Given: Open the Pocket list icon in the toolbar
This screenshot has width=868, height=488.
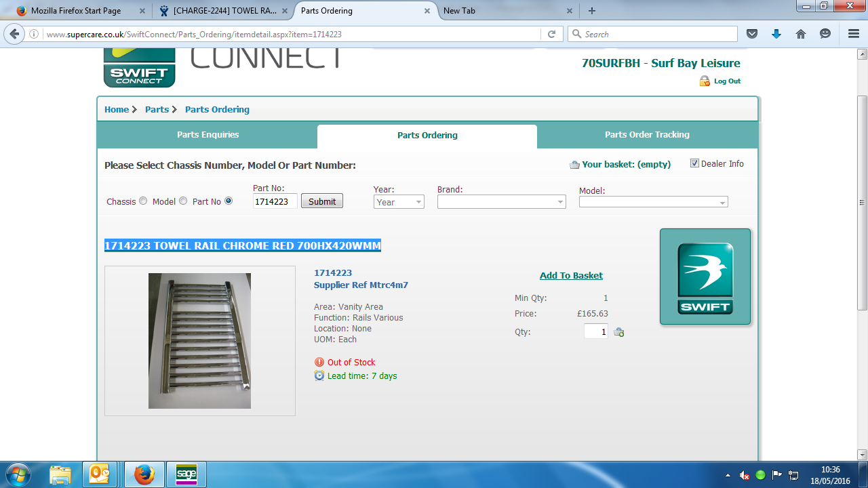Looking at the screenshot, I should pyautogui.click(x=751, y=34).
